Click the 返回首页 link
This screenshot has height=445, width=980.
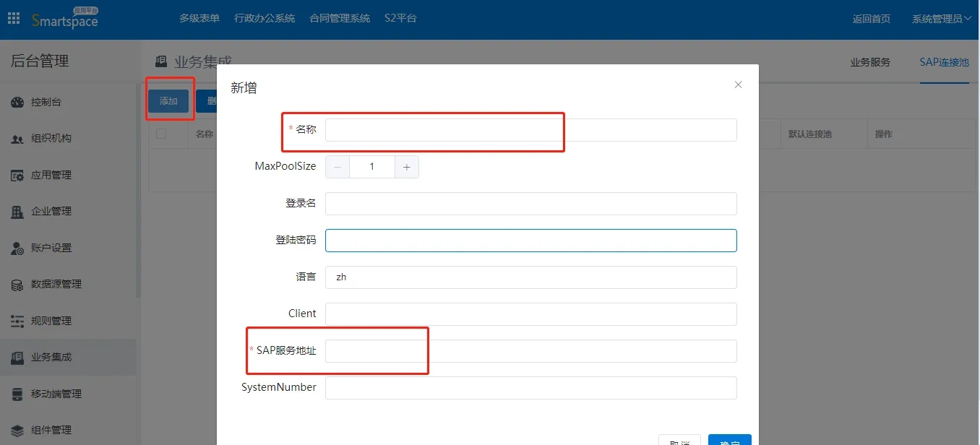(871, 19)
